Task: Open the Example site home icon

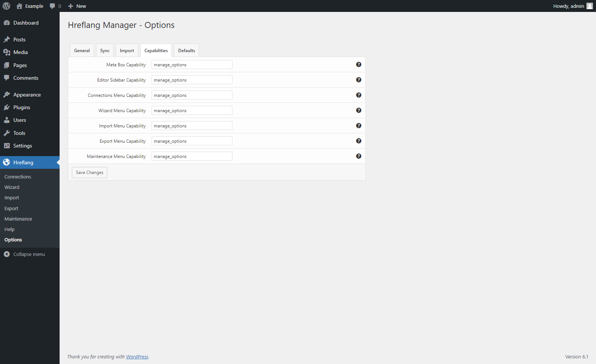Action: 19,6
